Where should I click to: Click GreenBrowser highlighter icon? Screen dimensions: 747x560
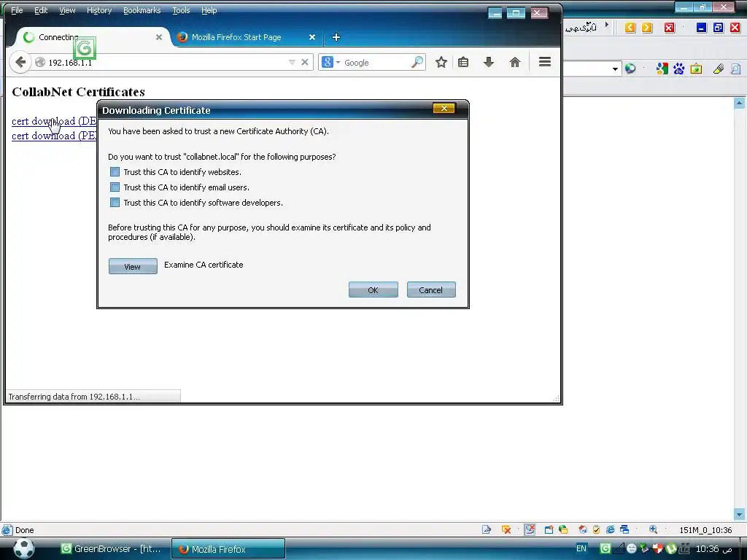[x=719, y=69]
